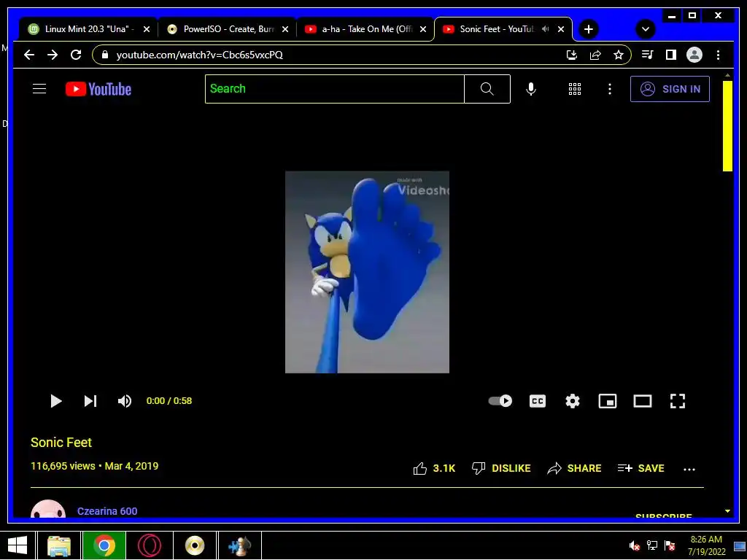The height and width of the screenshot is (560, 747).
Task: Start voice search with microphone icon
Action: tap(531, 89)
